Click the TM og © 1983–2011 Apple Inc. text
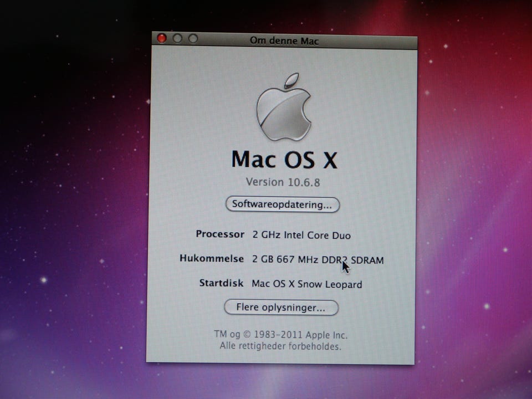Viewport: 532px width, 399px height. 280,335
